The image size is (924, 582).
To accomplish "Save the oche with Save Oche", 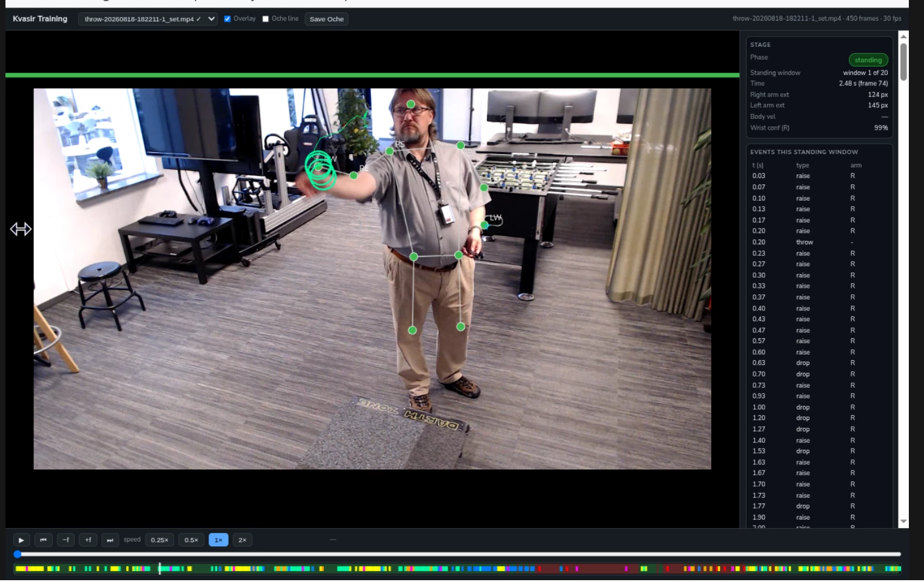I will click(x=326, y=19).
